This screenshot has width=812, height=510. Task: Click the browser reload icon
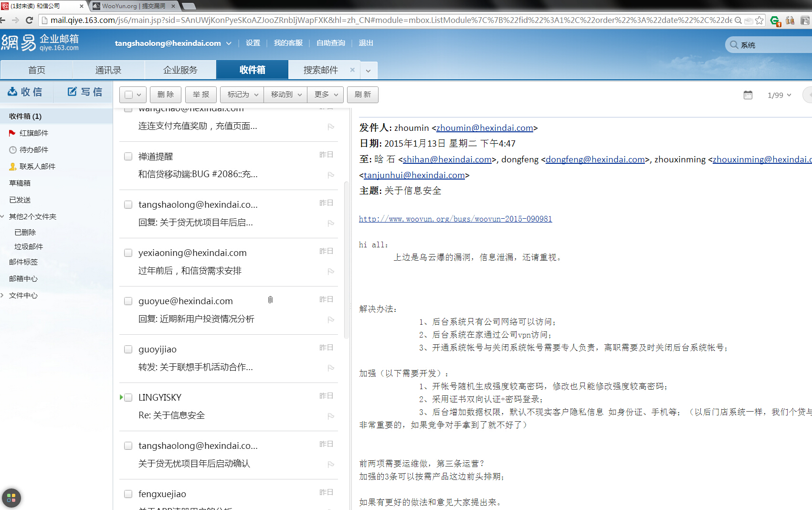click(x=29, y=20)
